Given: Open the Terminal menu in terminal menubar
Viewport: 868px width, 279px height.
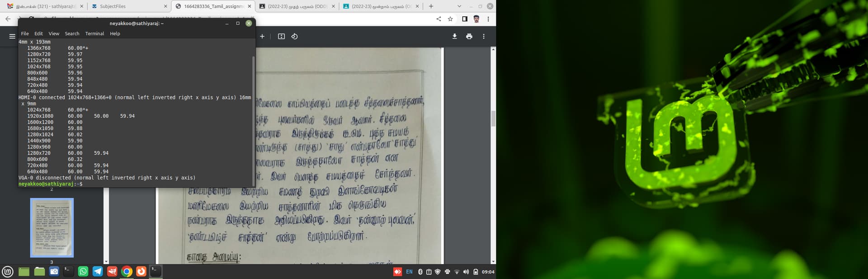Looking at the screenshot, I should pos(94,33).
